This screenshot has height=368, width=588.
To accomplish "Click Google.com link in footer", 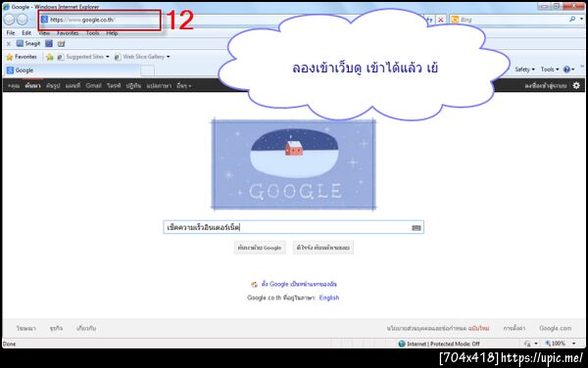I will point(556,328).
